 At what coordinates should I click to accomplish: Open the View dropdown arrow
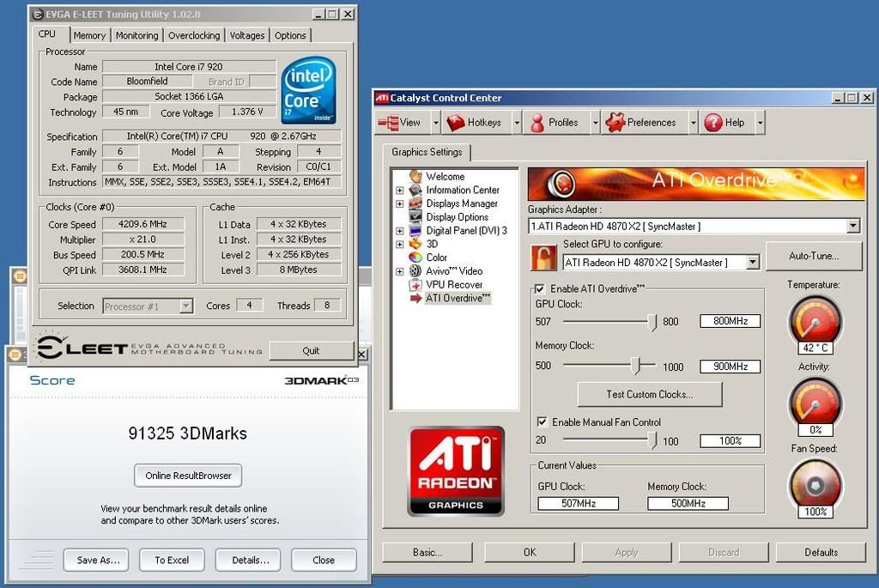click(435, 123)
